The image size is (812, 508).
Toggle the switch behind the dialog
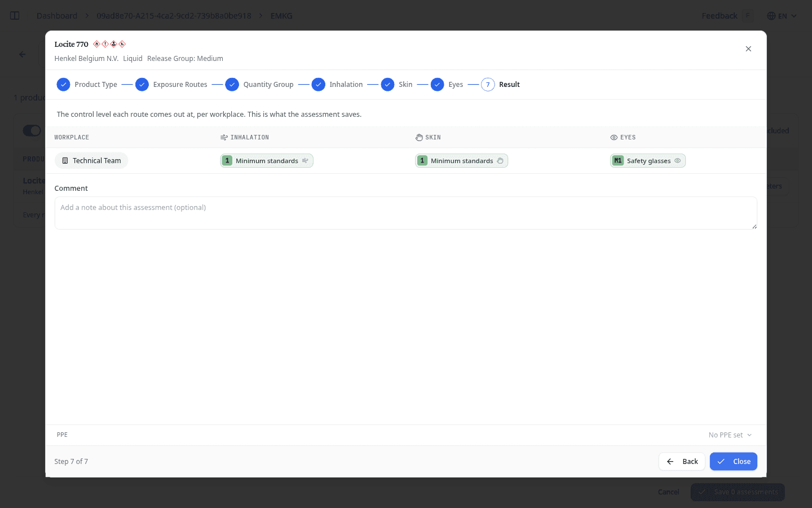(32, 130)
